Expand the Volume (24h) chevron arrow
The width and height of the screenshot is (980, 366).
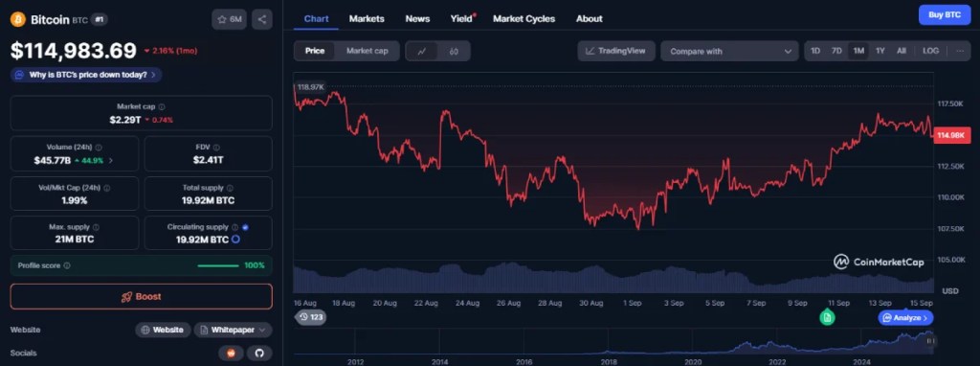[x=111, y=161]
